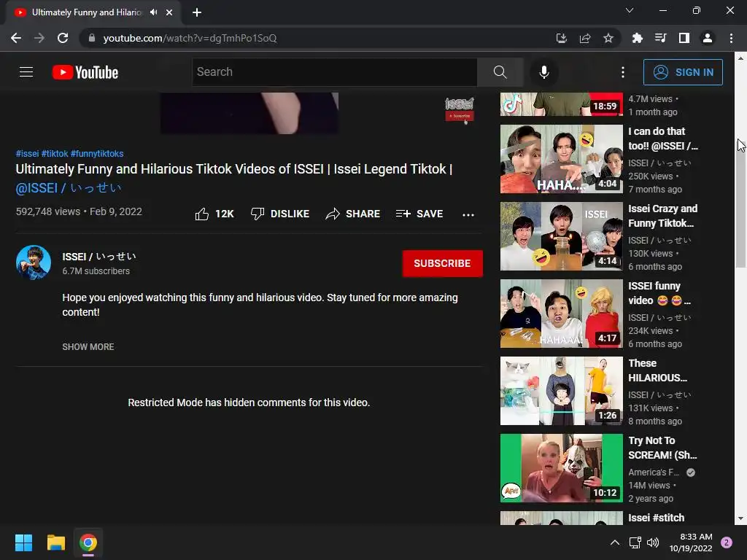Open the #tiktok hashtag link
Viewport: 747px width, 560px height.
pos(55,153)
